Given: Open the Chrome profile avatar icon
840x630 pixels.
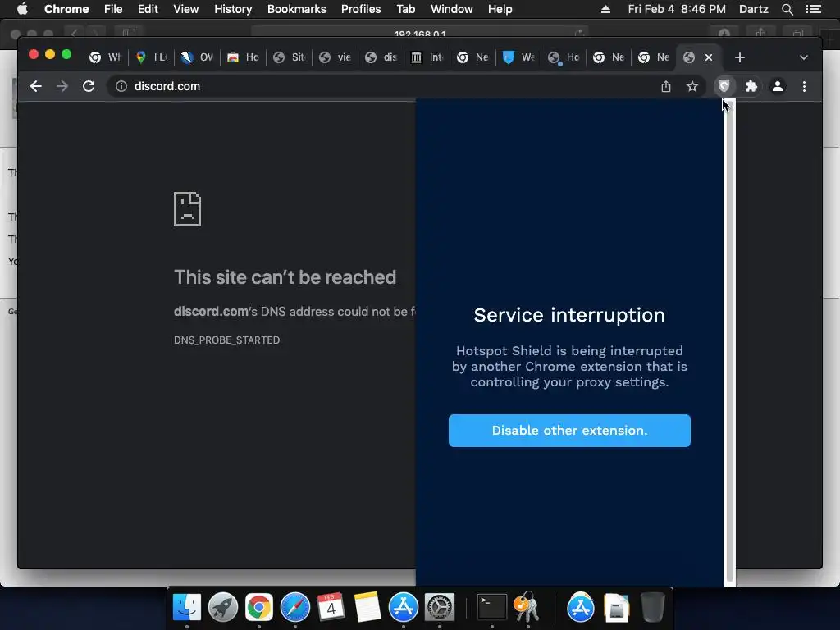Looking at the screenshot, I should tap(778, 86).
